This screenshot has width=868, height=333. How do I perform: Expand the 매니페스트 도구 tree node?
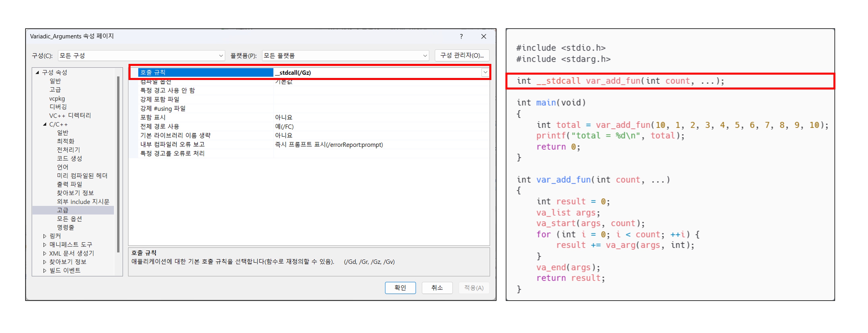click(x=45, y=245)
